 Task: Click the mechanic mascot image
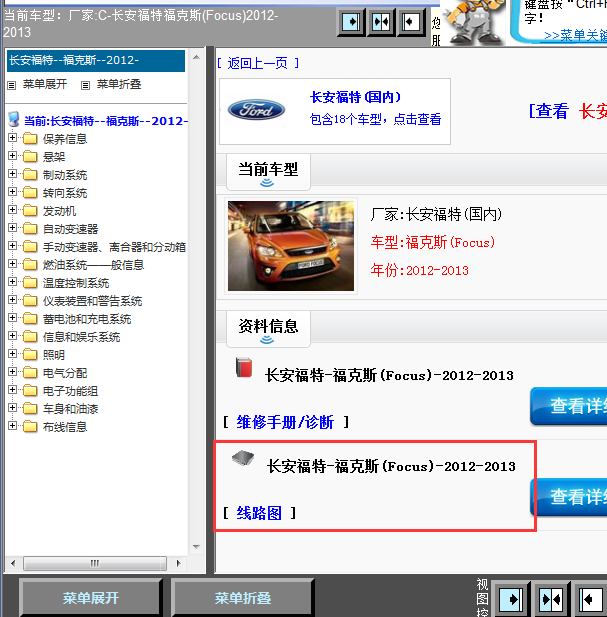pos(474,22)
